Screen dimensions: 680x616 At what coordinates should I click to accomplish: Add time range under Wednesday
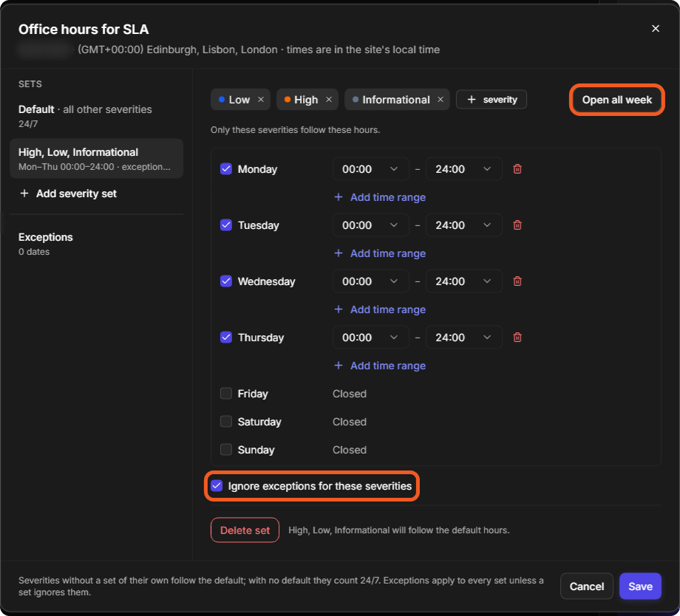coord(380,309)
